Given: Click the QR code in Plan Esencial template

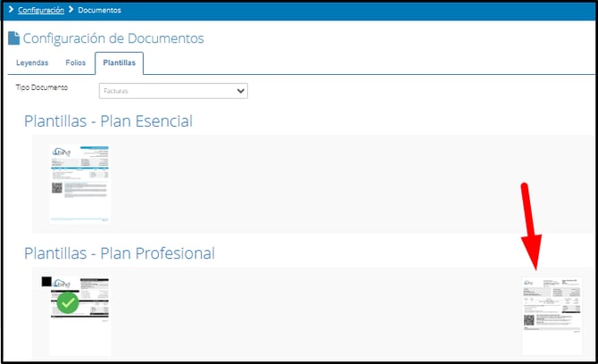Looking at the screenshot, I should coord(57,190).
